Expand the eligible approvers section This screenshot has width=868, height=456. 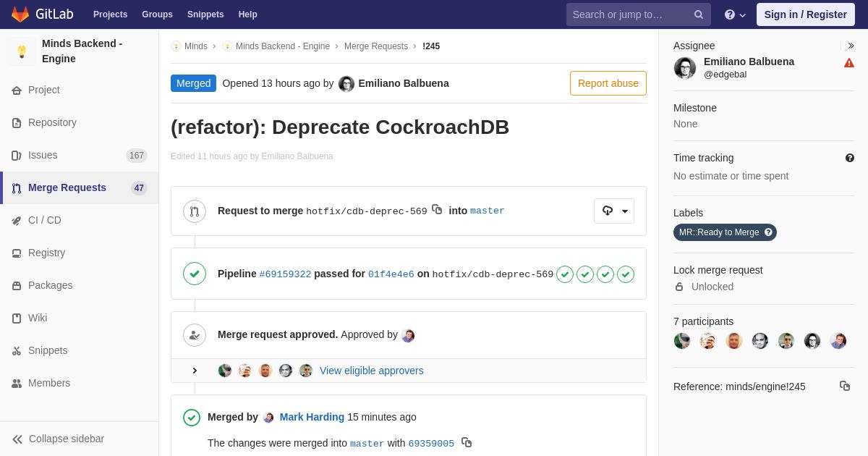click(x=195, y=371)
